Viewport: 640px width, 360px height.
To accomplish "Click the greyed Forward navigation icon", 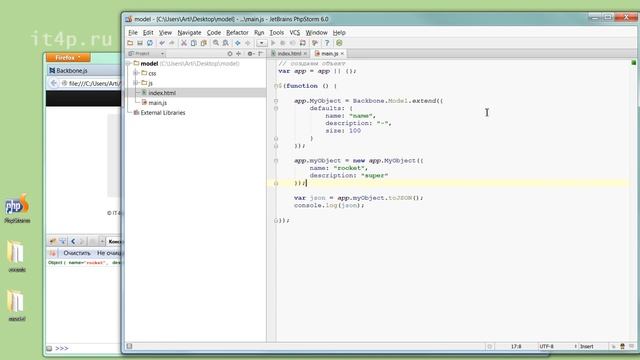I will 248,43.
